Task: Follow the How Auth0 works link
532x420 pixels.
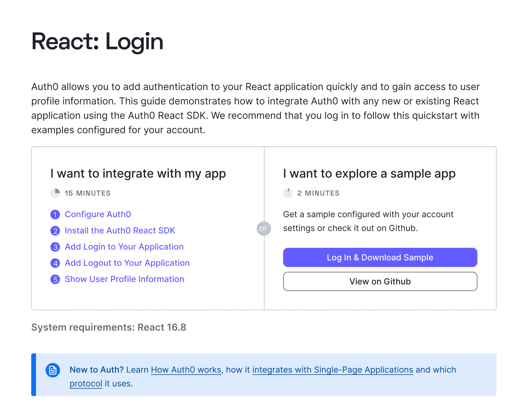Action: point(186,370)
